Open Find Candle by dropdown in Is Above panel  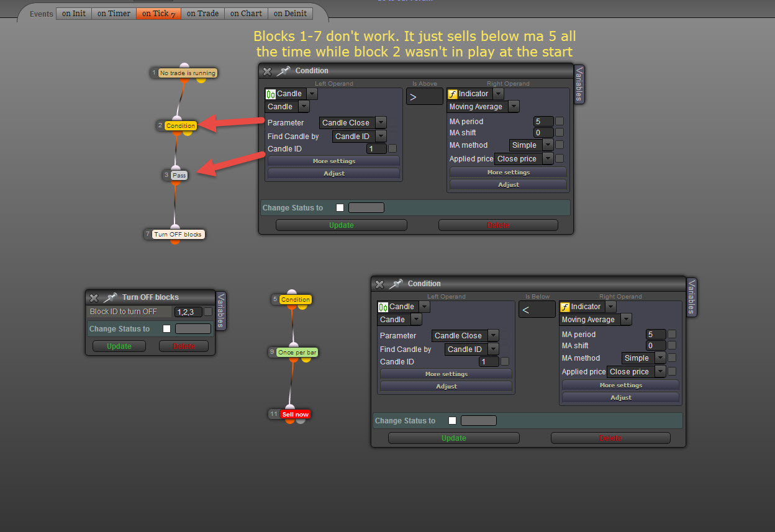point(360,137)
